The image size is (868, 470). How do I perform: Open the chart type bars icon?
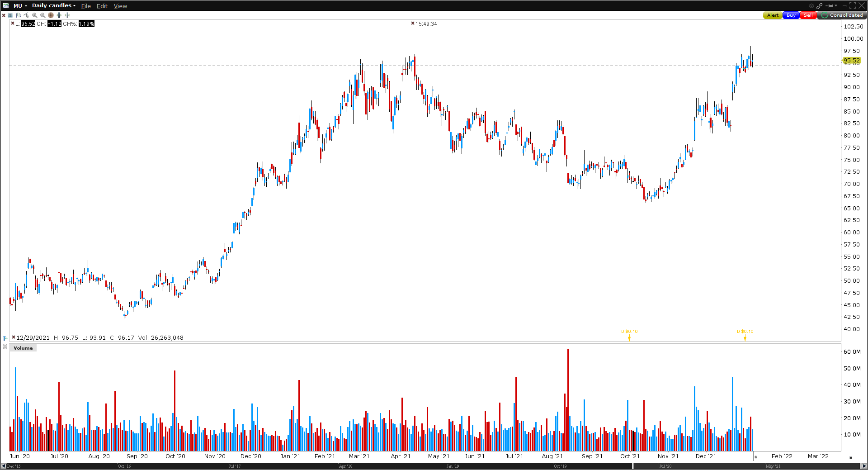(18, 15)
